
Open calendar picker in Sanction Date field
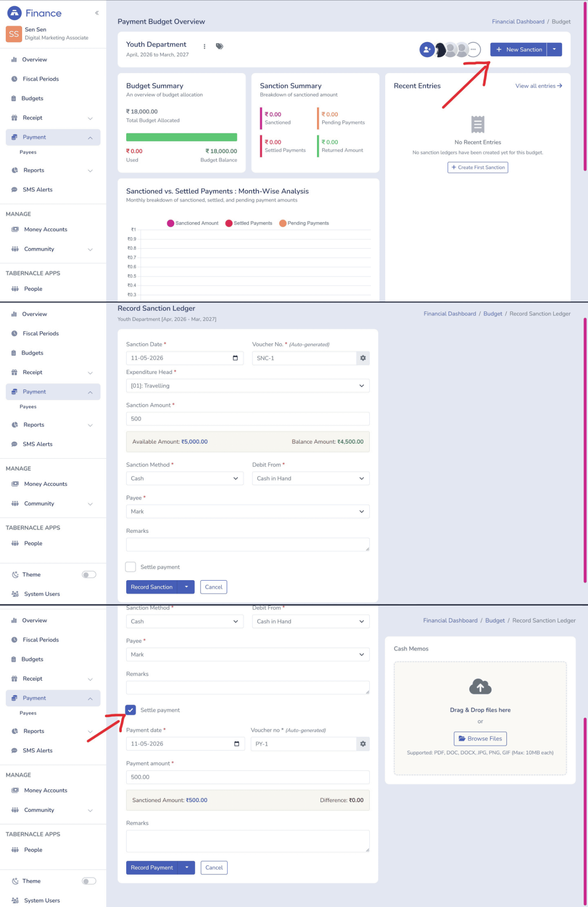235,358
